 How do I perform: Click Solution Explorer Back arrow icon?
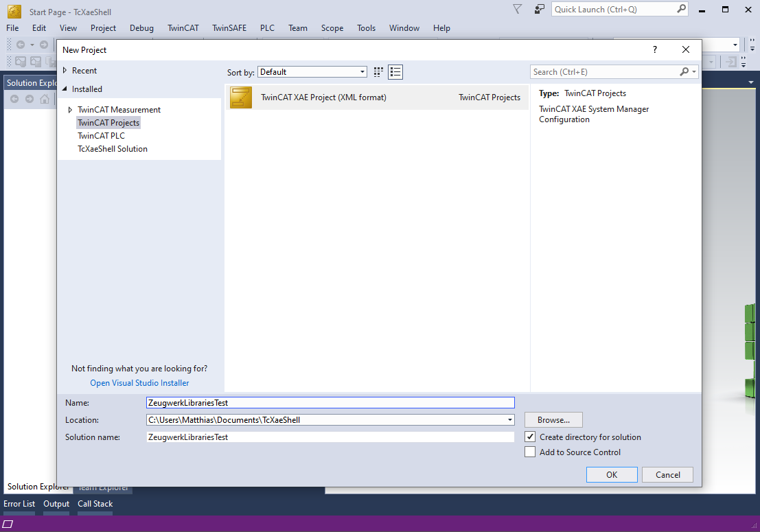pyautogui.click(x=14, y=100)
